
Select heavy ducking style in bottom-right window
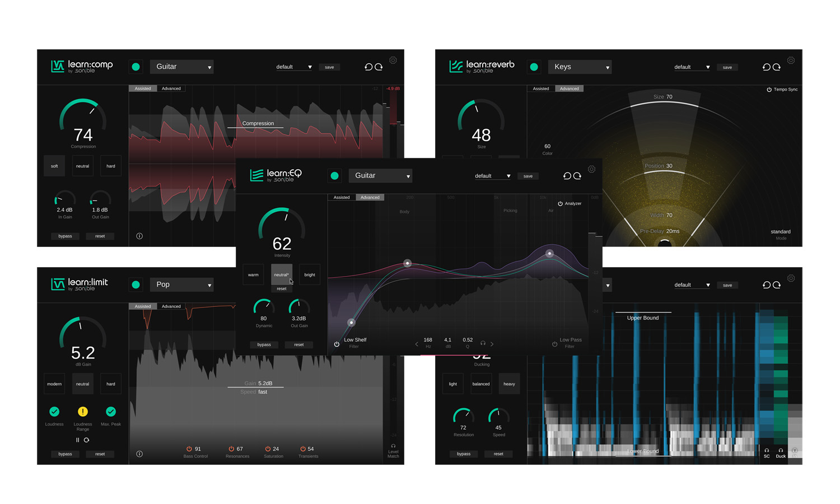tap(509, 384)
